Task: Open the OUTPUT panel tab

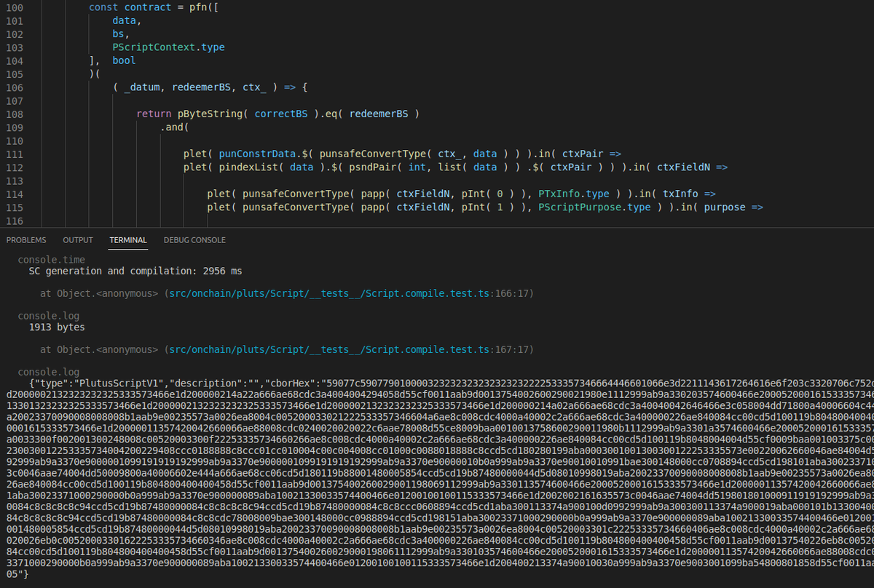Action: [x=78, y=240]
